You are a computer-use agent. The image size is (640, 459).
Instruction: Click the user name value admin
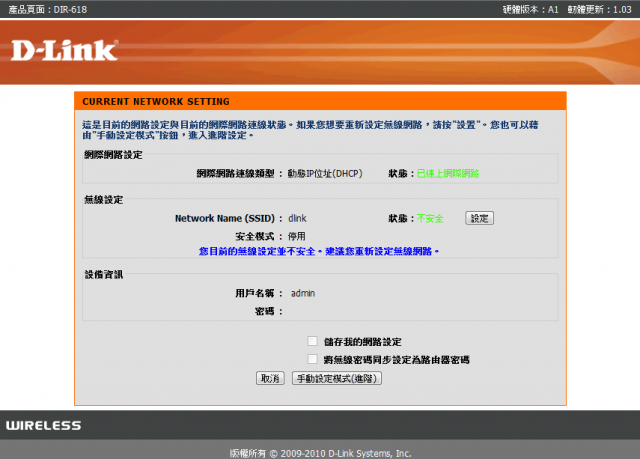[x=302, y=293]
